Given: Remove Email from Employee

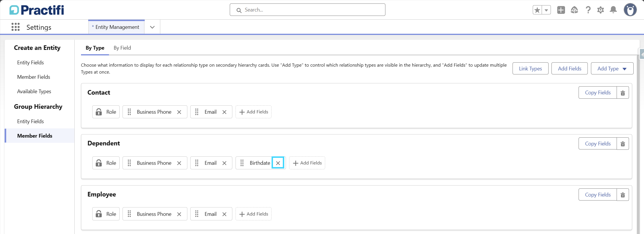Looking at the screenshot, I should coord(224,214).
